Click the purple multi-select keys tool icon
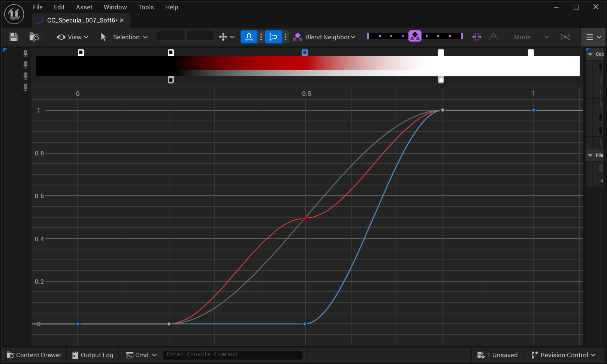 coord(477,37)
